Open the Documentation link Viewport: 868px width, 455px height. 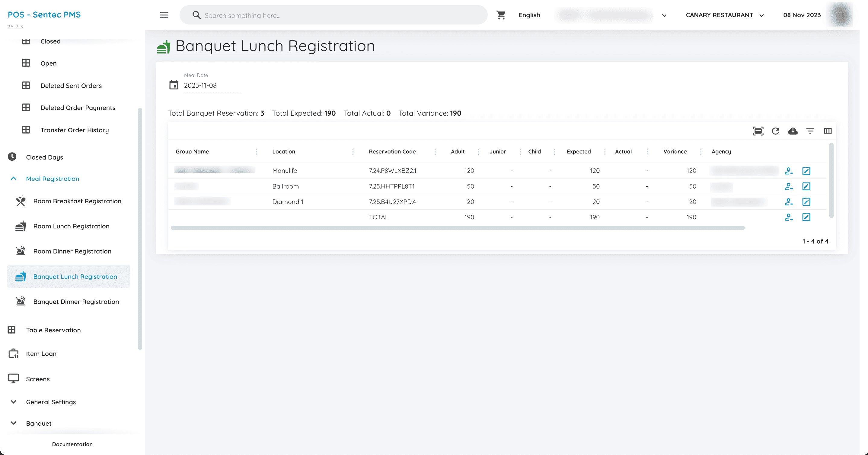(72, 444)
